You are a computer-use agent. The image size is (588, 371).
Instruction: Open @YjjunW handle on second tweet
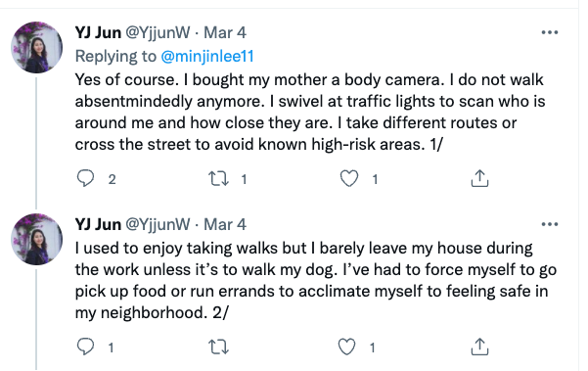pyautogui.click(x=158, y=225)
